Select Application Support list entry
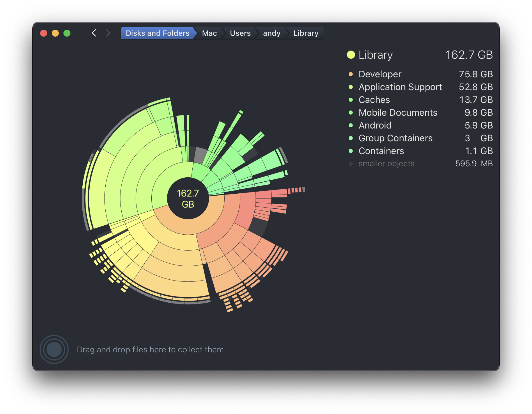 click(400, 87)
